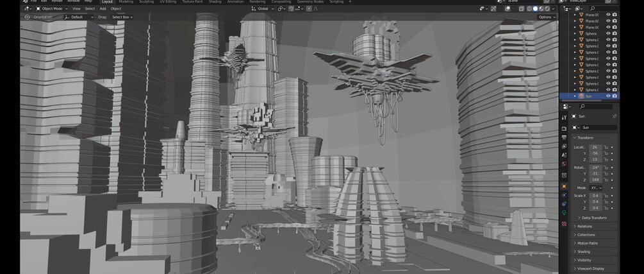Image resolution: width=644 pixels, height=274 pixels.
Task: Click the pin icon next to Sun
Action: tap(615, 116)
